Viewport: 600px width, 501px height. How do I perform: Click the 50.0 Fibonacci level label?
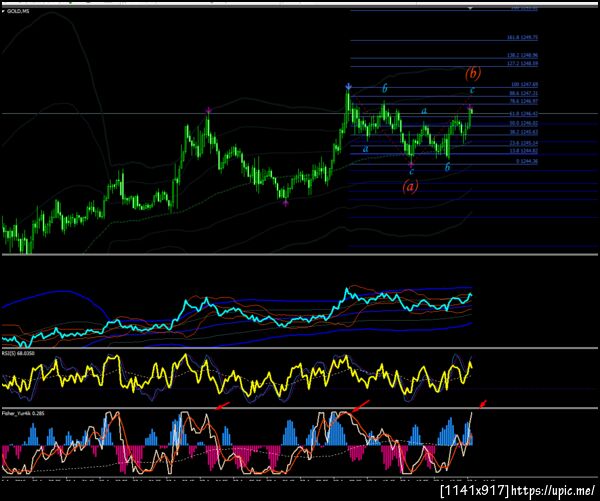(523, 123)
